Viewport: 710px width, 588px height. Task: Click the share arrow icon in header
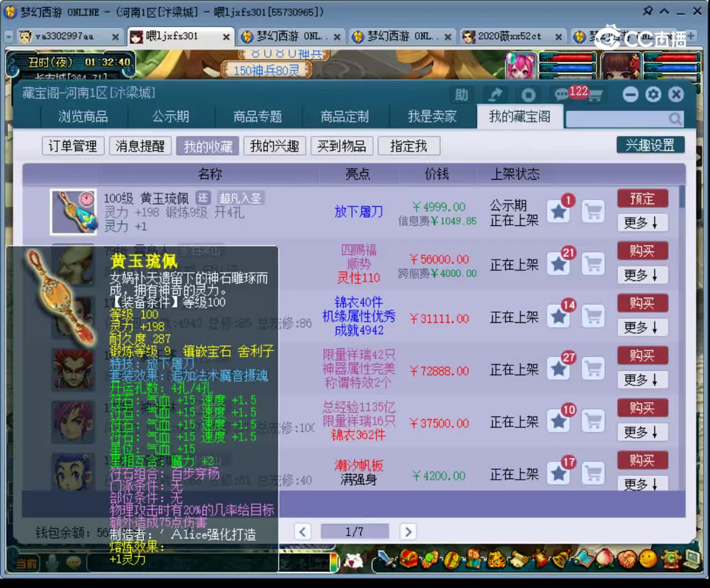click(495, 95)
